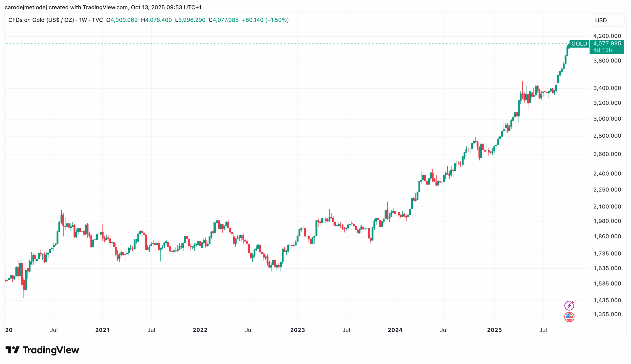Click the purple lightning bolt icon
631x364 pixels.
569,305
